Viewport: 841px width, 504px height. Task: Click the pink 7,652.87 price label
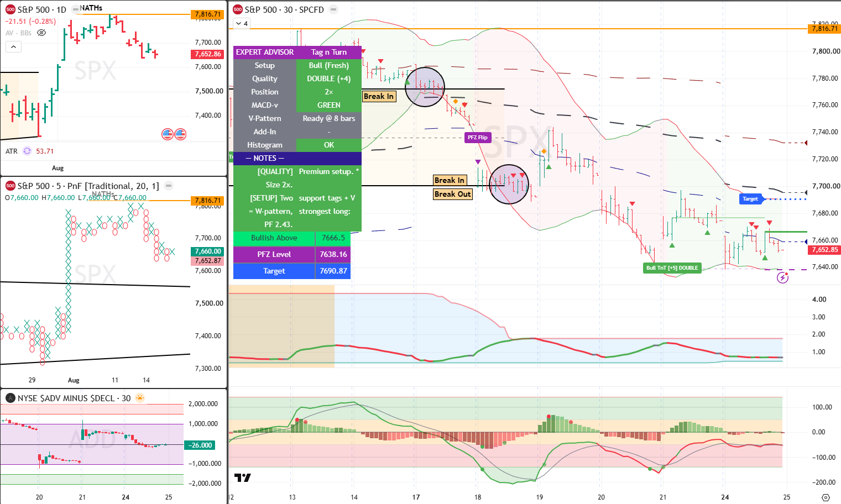[x=208, y=260]
